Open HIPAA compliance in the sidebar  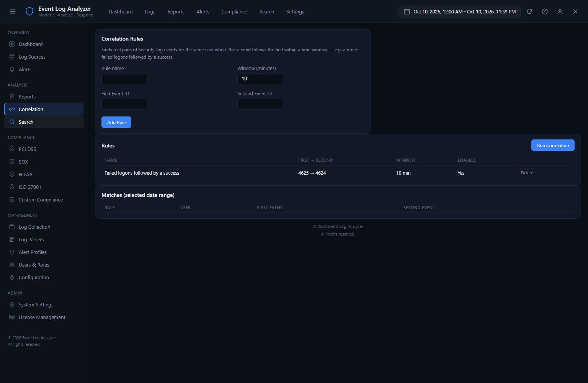point(44,174)
